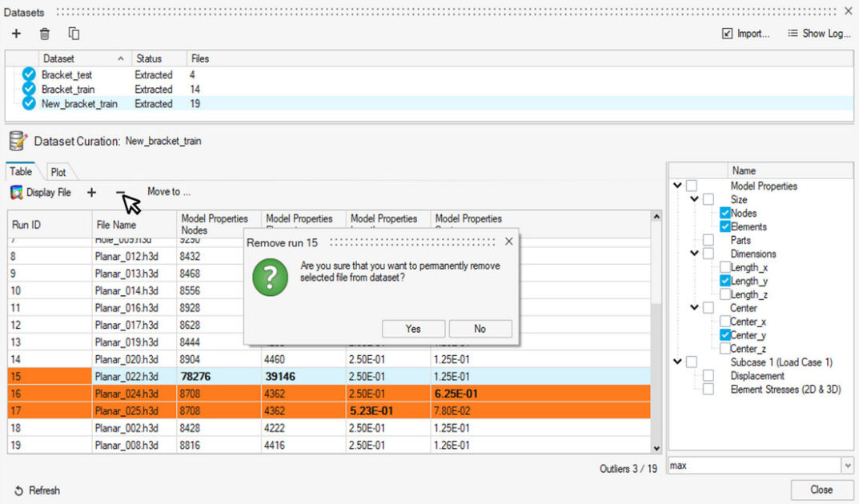Toggle the Center_y checkbox
This screenshot has height=504, width=859.
tap(725, 335)
